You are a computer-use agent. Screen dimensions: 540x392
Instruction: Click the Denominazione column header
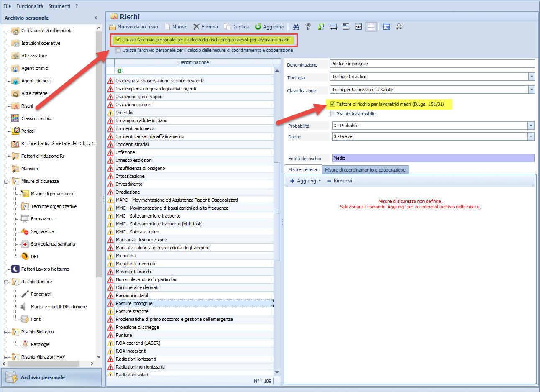(x=193, y=62)
